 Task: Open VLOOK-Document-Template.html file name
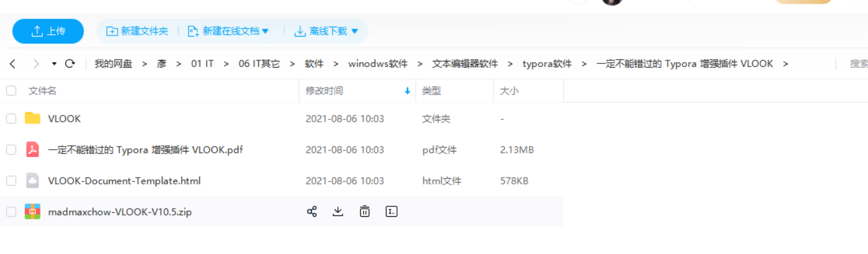(124, 181)
